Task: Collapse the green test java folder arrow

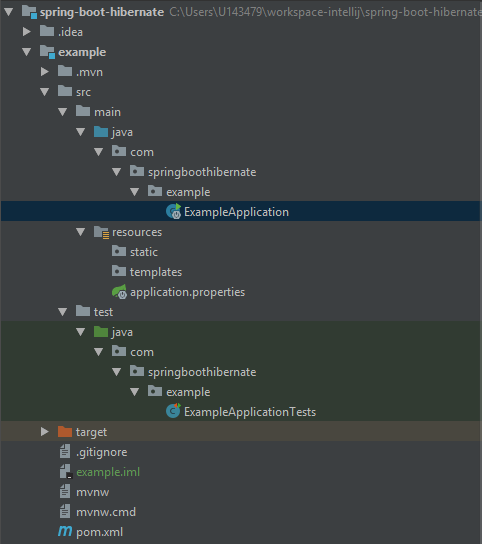Action: 81,332
